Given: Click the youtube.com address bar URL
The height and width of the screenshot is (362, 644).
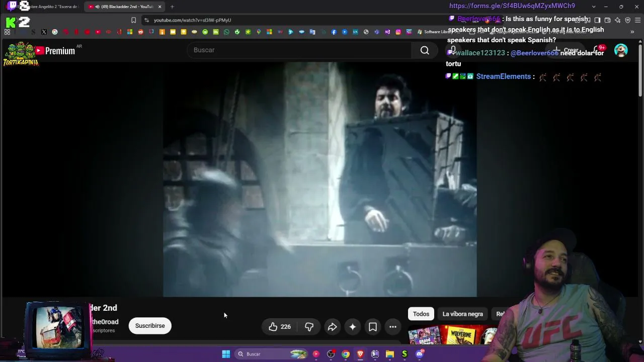Looking at the screenshot, I should (x=192, y=20).
